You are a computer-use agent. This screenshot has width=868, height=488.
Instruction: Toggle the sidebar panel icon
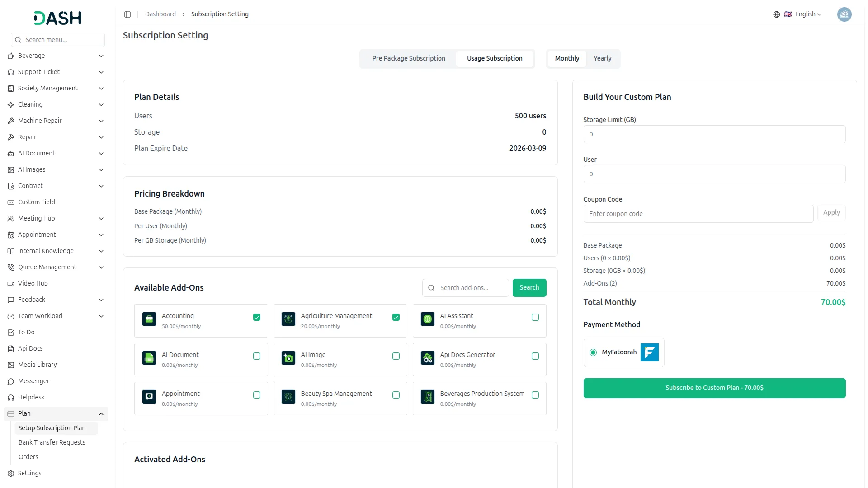coord(127,14)
